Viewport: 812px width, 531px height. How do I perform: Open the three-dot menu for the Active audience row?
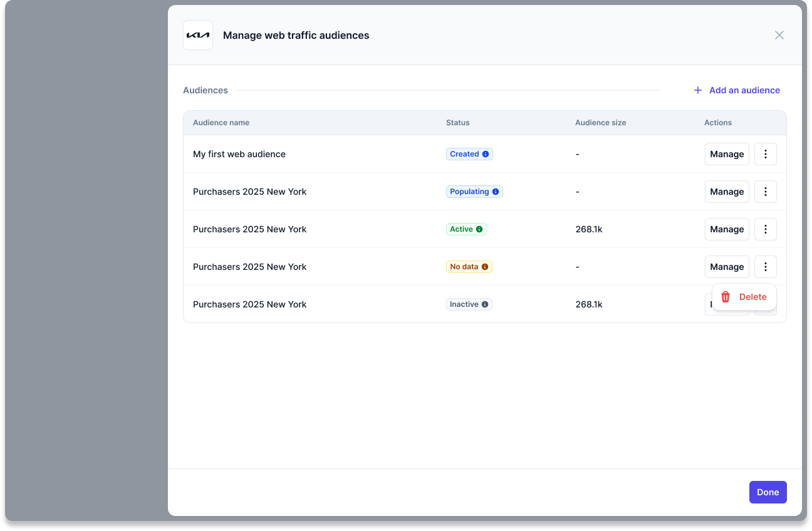click(x=766, y=229)
